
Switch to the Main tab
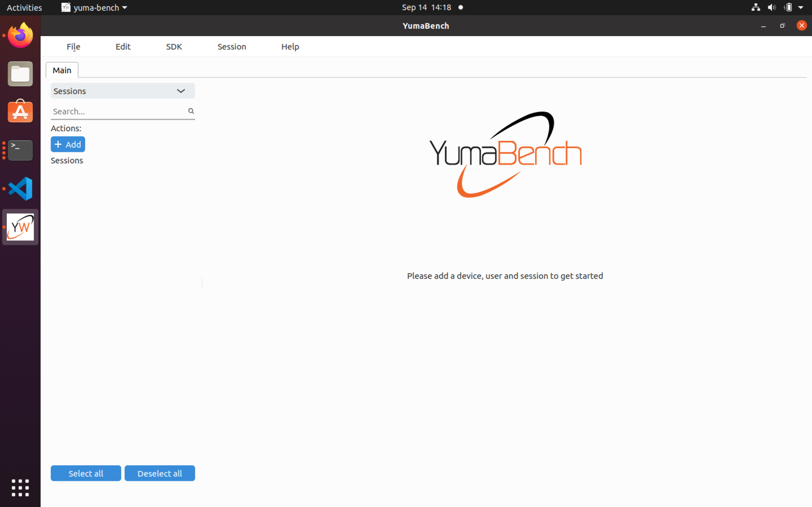point(62,70)
